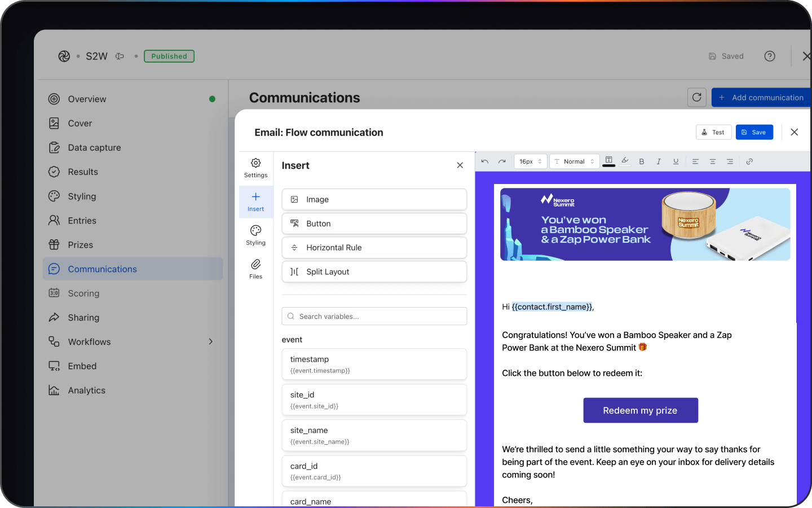Insert a hyperlink using link icon
The width and height of the screenshot is (812, 508).
click(749, 161)
